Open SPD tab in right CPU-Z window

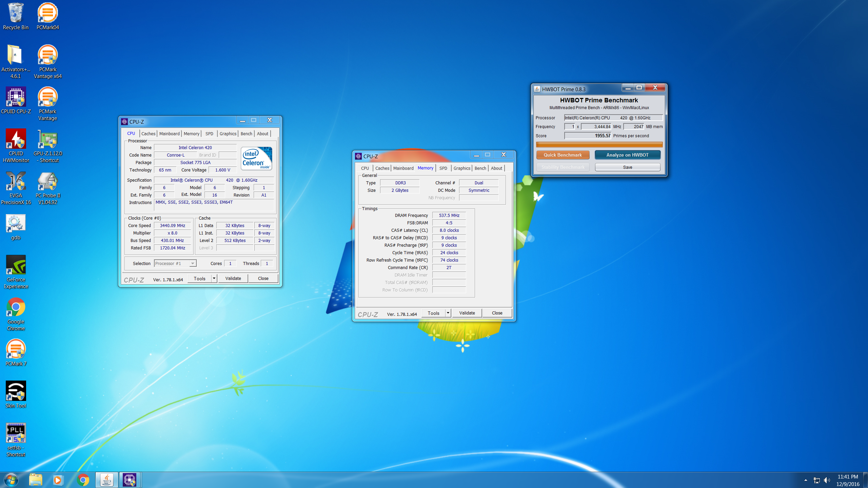point(443,168)
